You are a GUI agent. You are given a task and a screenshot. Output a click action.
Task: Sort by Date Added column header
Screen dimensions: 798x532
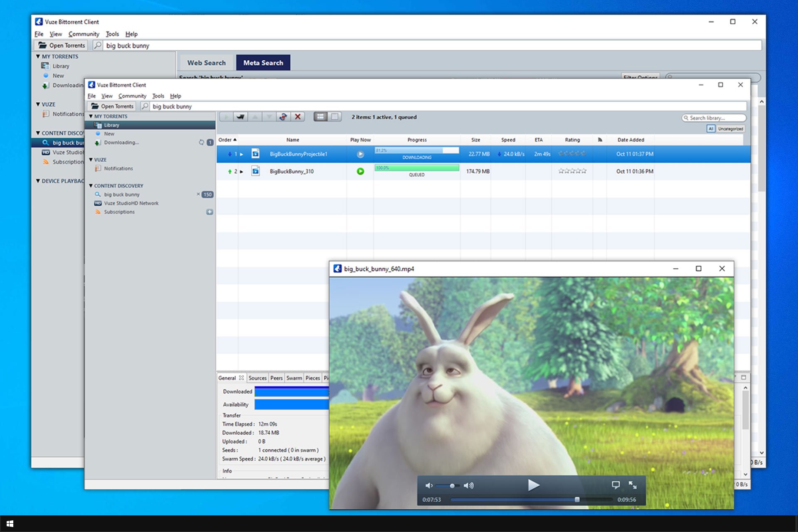(x=631, y=140)
